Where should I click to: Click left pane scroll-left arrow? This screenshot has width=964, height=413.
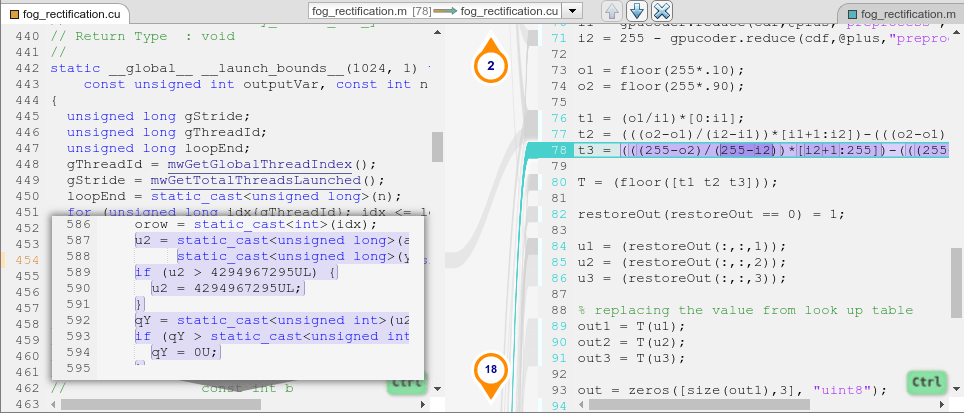tap(54, 404)
